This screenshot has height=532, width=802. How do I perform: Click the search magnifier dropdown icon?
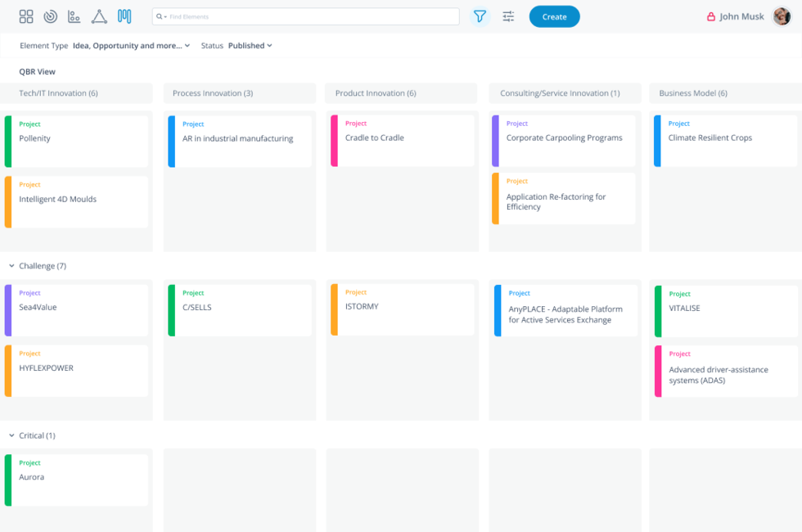click(x=161, y=17)
